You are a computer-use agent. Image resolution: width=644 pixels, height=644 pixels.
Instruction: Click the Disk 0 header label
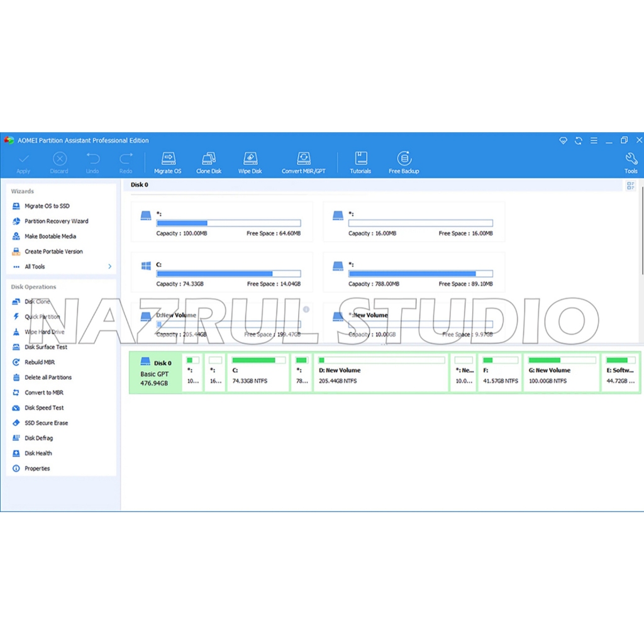tap(140, 185)
